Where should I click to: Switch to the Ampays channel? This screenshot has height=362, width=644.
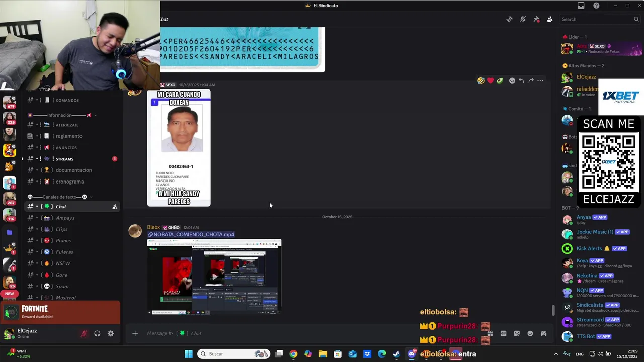tap(72, 218)
